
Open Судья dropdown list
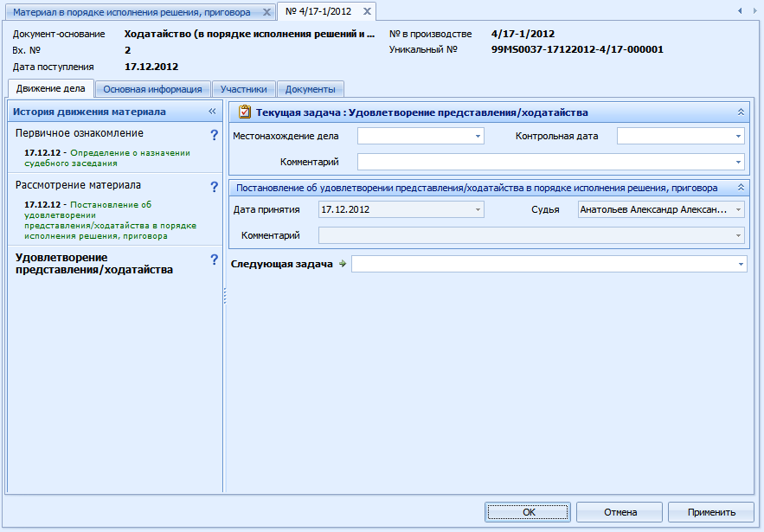coord(738,209)
